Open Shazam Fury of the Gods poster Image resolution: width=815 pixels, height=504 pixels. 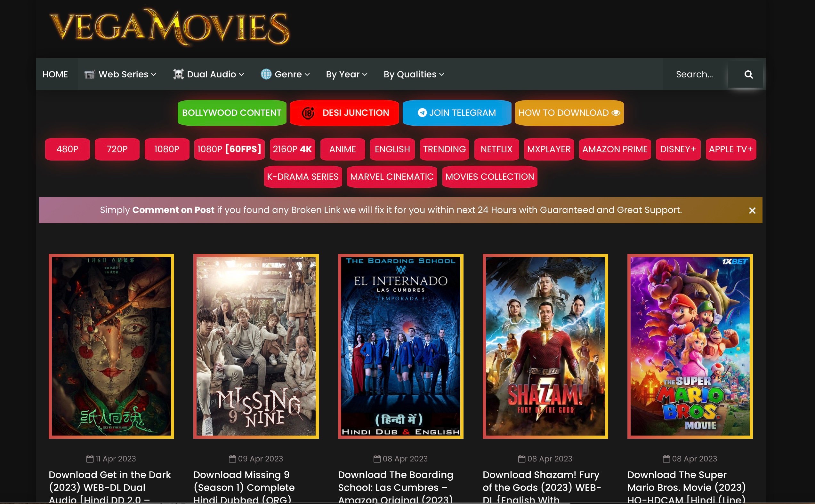545,346
